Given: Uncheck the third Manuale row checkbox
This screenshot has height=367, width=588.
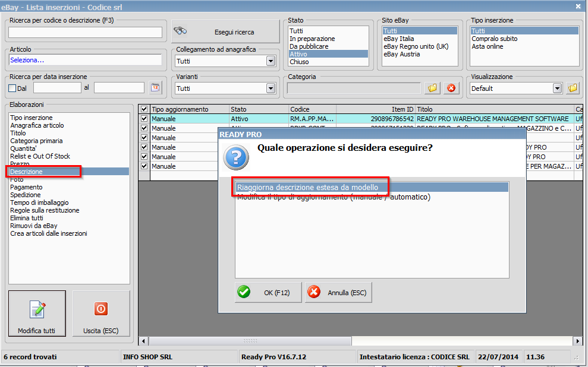Looking at the screenshot, I should pyautogui.click(x=144, y=137).
